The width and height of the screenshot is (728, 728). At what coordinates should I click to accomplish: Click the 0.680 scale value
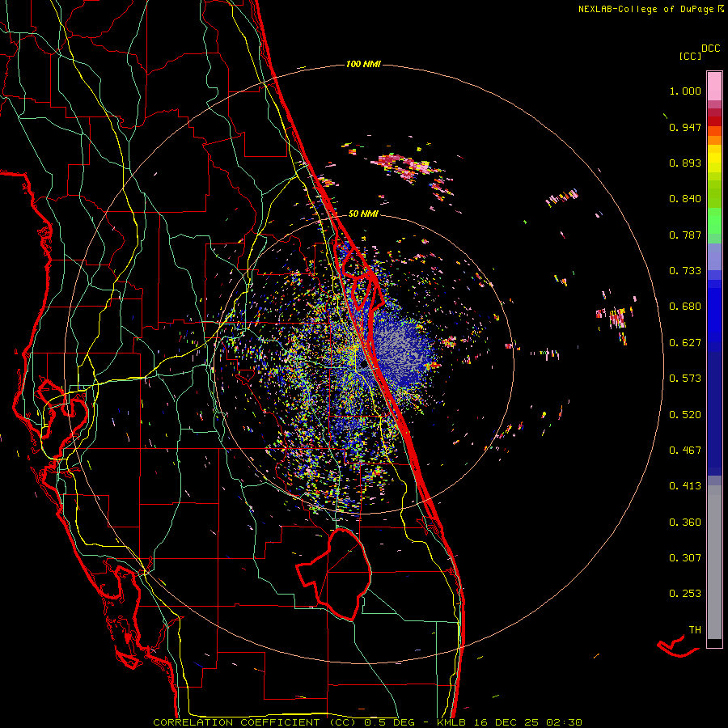(x=685, y=307)
